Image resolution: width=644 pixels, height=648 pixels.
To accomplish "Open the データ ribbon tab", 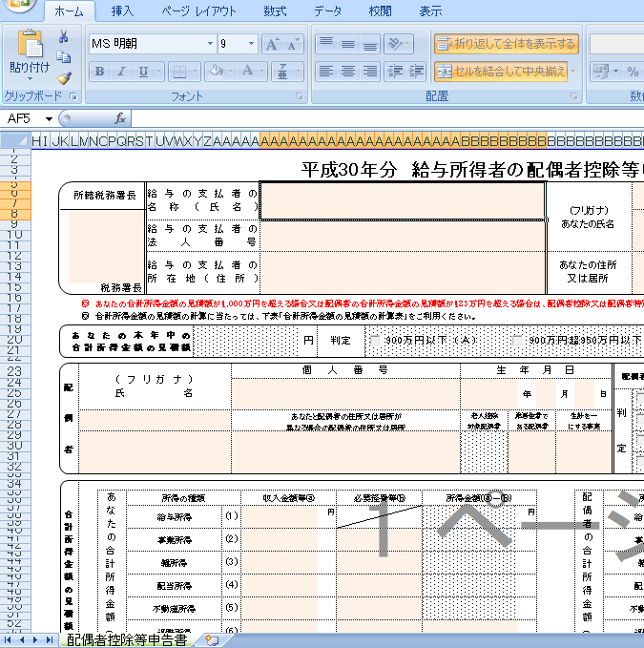I will 328,11.
